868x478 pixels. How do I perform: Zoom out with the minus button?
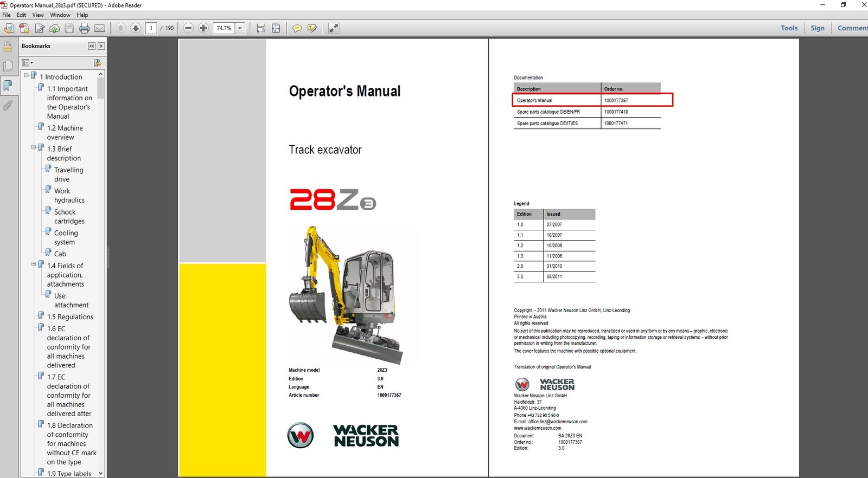[x=188, y=28]
